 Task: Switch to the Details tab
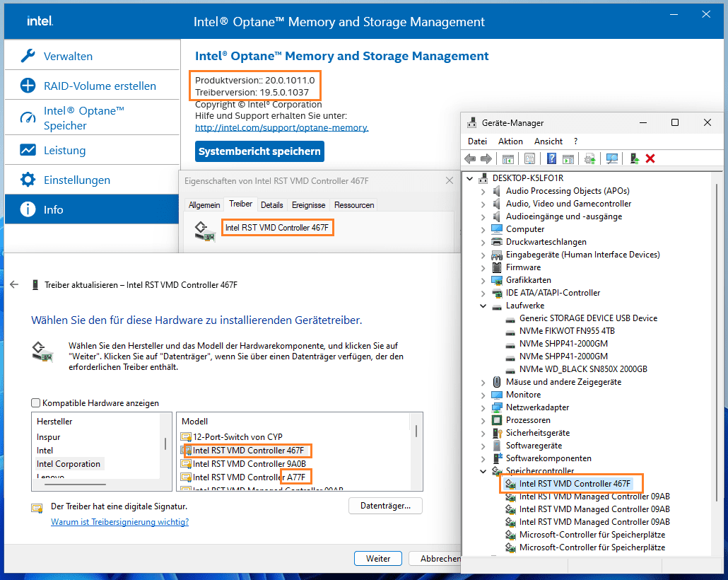tap(271, 205)
